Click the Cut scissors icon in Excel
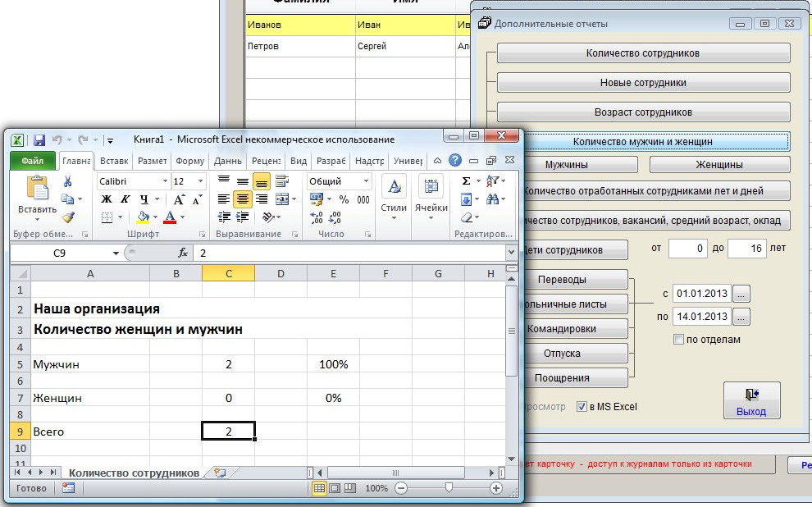Image resolution: width=812 pixels, height=507 pixels. (67, 181)
